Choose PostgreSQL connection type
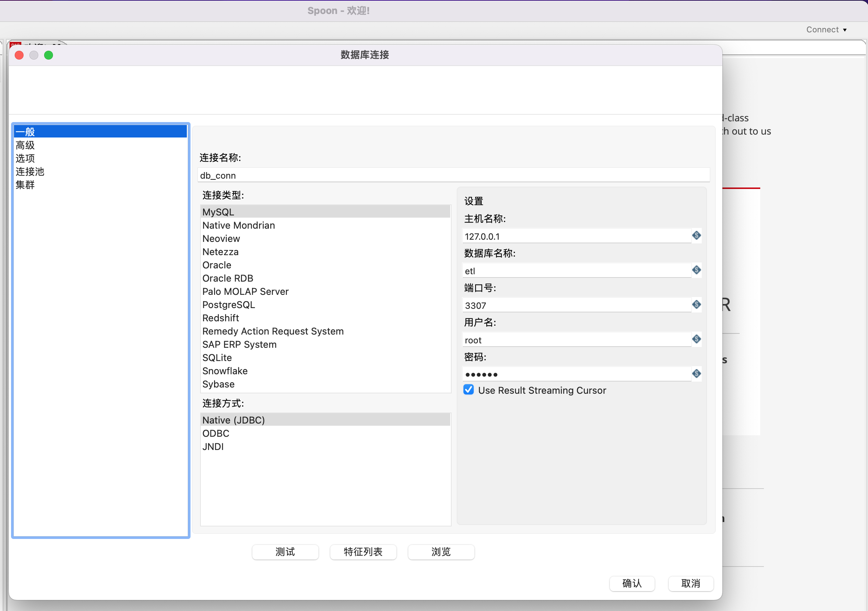 pyautogui.click(x=228, y=304)
